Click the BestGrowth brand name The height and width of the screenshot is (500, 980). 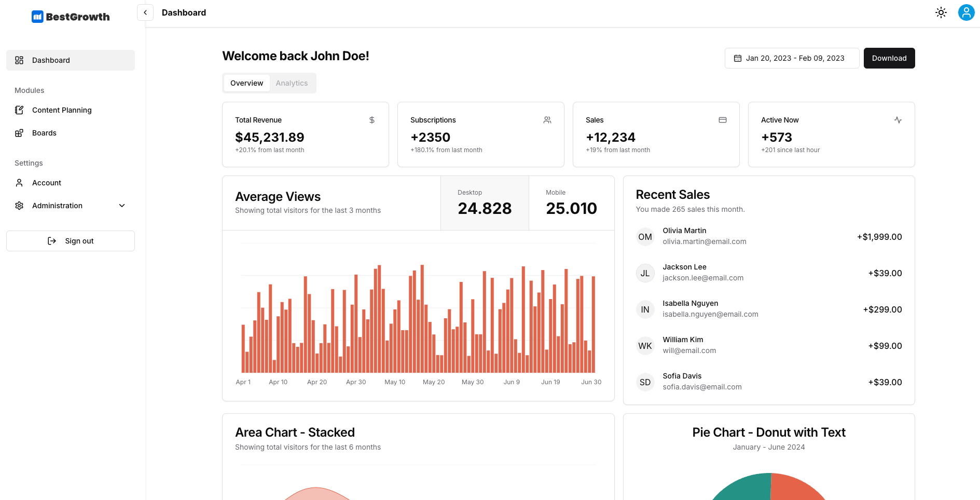tap(78, 17)
